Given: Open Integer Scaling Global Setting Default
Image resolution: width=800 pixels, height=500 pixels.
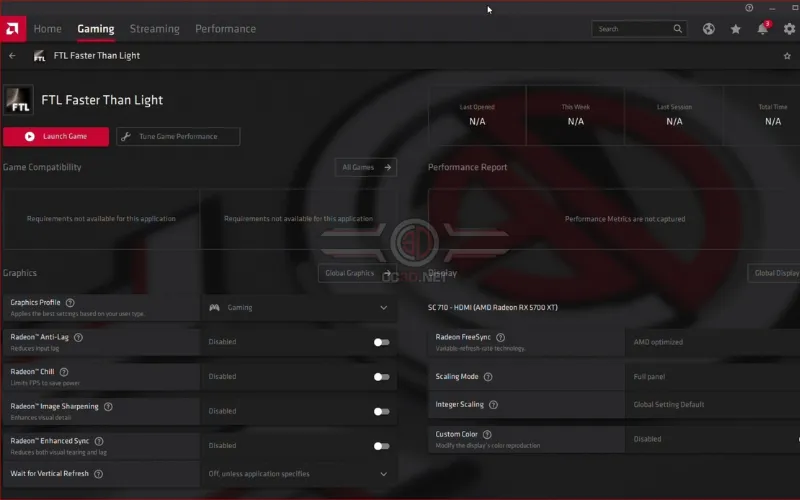Looking at the screenshot, I should click(x=712, y=405).
